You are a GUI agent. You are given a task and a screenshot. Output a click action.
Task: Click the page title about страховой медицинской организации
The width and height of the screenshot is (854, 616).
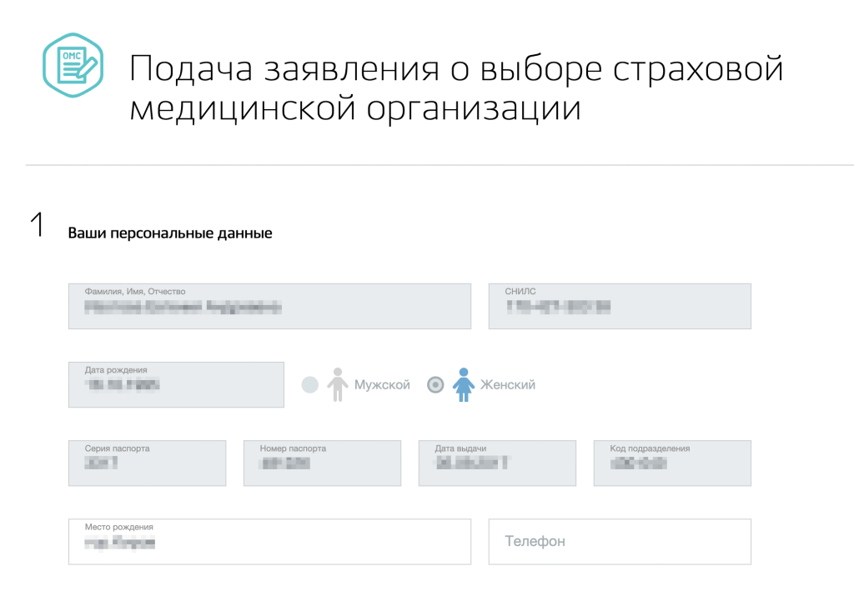point(456,88)
